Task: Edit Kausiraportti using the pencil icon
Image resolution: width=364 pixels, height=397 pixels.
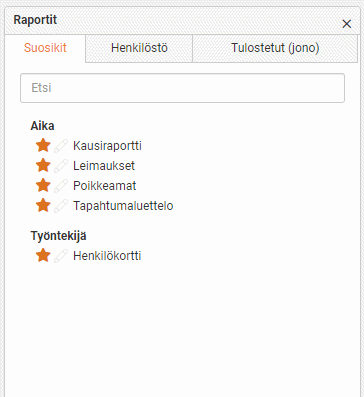Action: click(x=61, y=146)
